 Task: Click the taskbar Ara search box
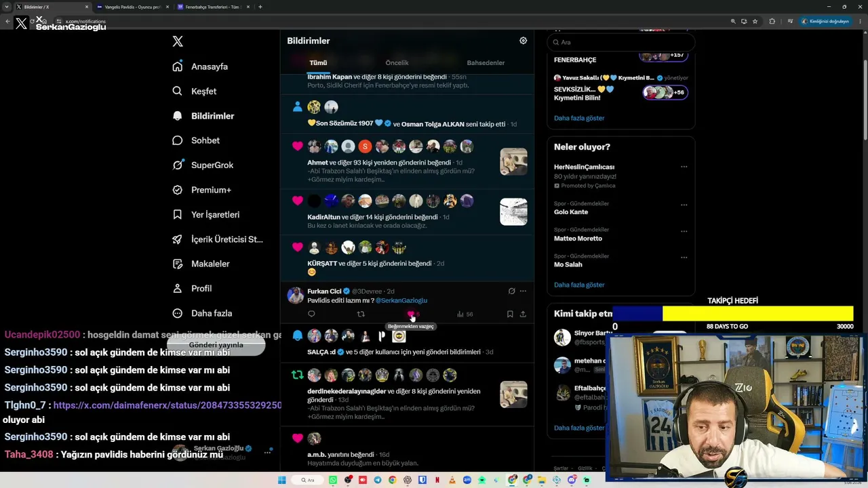point(308,480)
